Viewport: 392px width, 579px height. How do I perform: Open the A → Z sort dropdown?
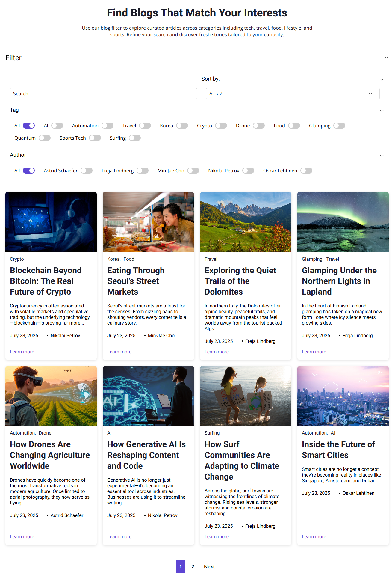pos(292,94)
